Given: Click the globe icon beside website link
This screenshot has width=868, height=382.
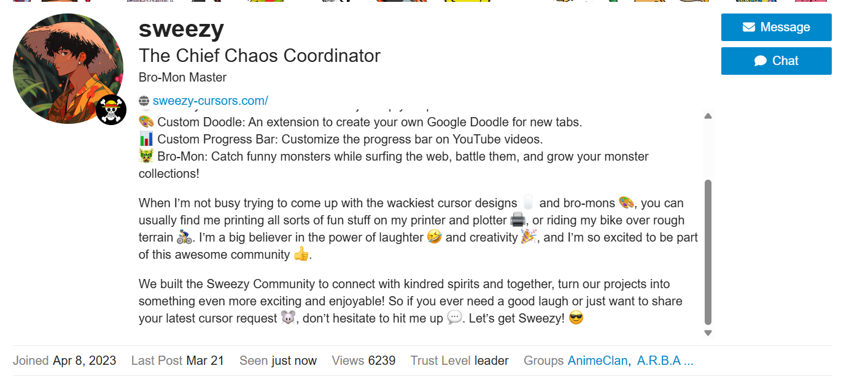Looking at the screenshot, I should (144, 101).
